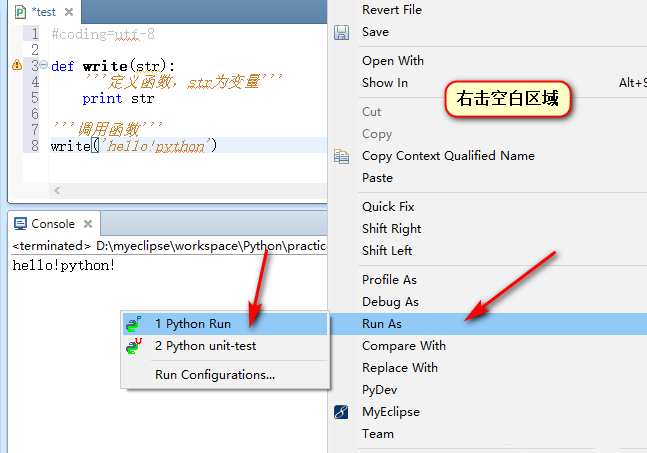Click line number 8 in gutter
Viewport: 647px width, 453px height.
pos(35,146)
